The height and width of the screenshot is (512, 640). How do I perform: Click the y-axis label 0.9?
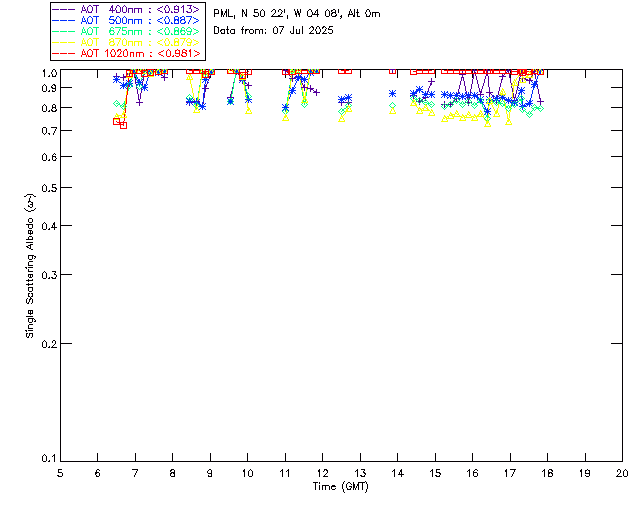click(49, 88)
